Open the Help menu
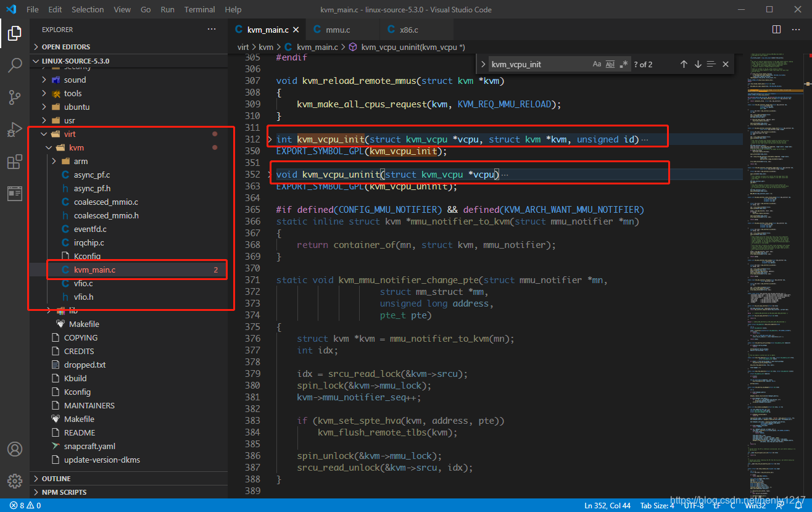Viewport: 812px width, 512px height. (233, 9)
